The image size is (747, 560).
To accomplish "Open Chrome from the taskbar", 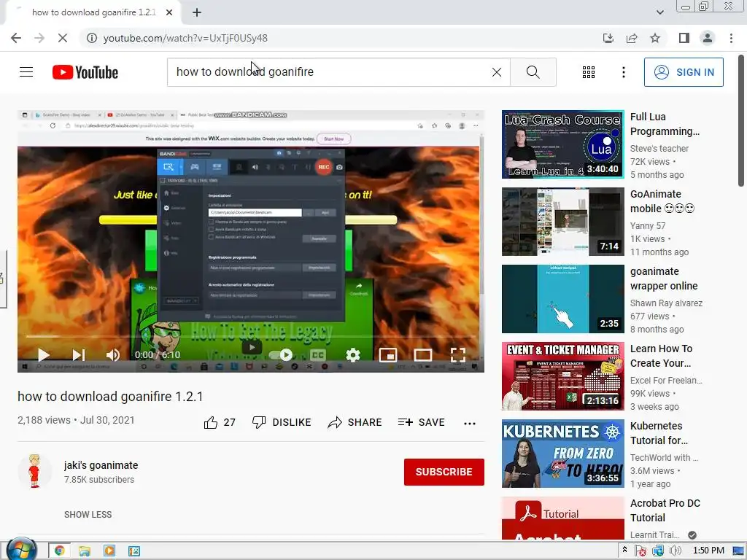I will point(60,551).
